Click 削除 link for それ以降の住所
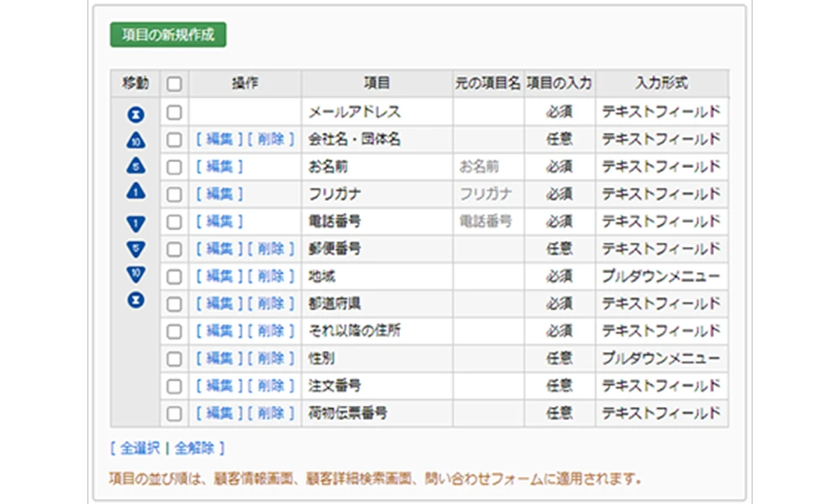The height and width of the screenshot is (504, 840). point(270,331)
